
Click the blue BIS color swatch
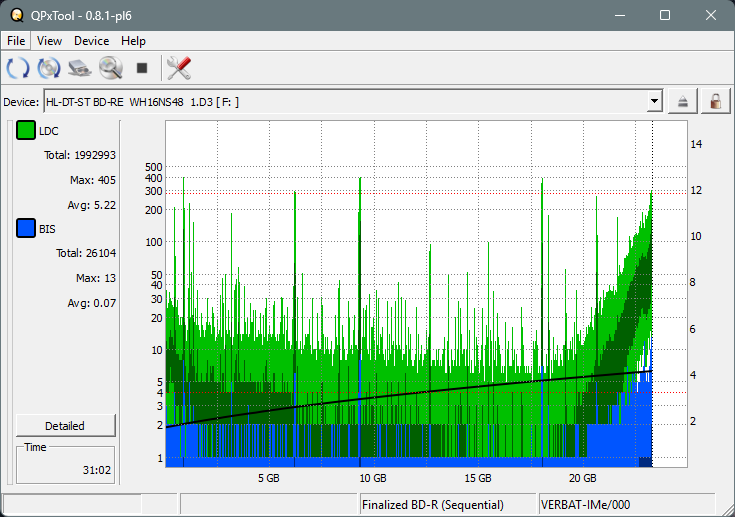pos(26,229)
